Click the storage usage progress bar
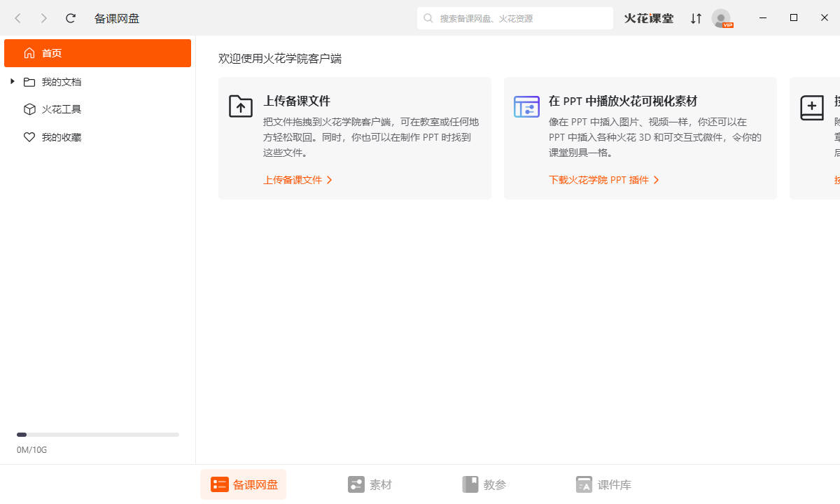 click(98, 435)
